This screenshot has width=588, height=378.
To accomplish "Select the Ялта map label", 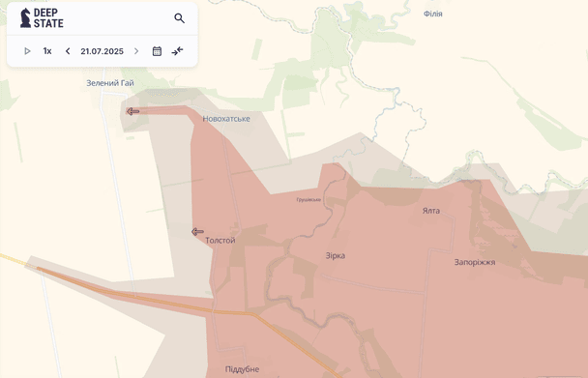I will tap(431, 211).
